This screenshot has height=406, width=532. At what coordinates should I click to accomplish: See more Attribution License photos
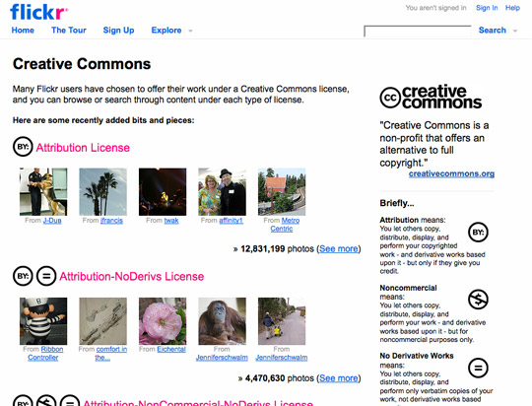pos(339,249)
